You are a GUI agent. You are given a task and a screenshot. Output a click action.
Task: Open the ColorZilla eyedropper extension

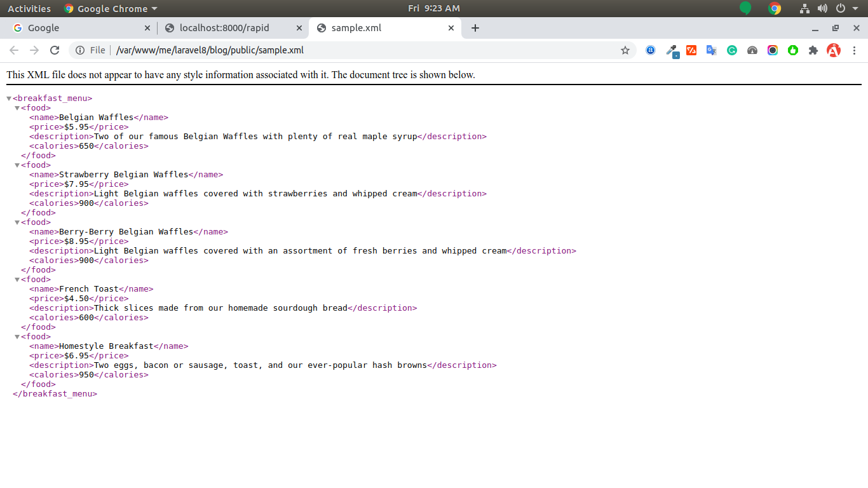(672, 51)
